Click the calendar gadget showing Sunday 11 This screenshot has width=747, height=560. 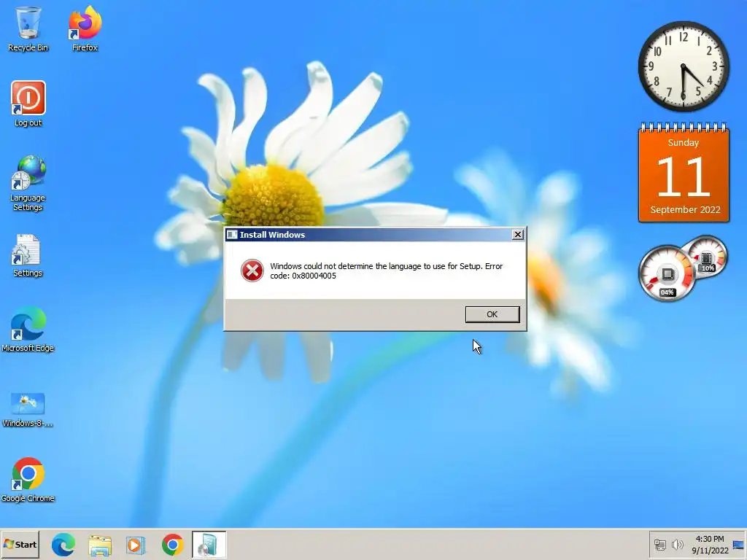684,172
